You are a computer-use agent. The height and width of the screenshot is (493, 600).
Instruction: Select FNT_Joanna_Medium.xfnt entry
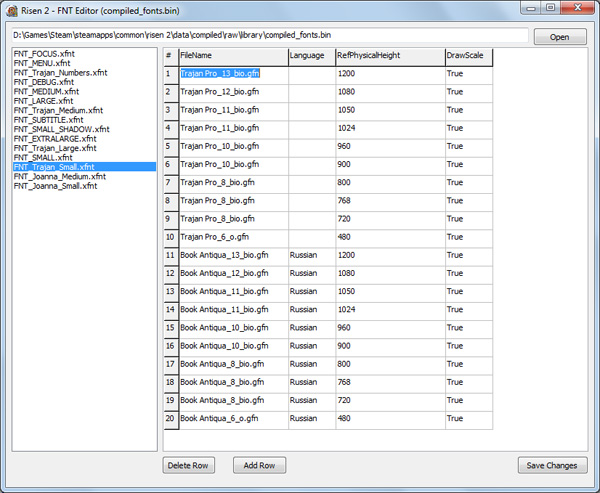[84, 176]
